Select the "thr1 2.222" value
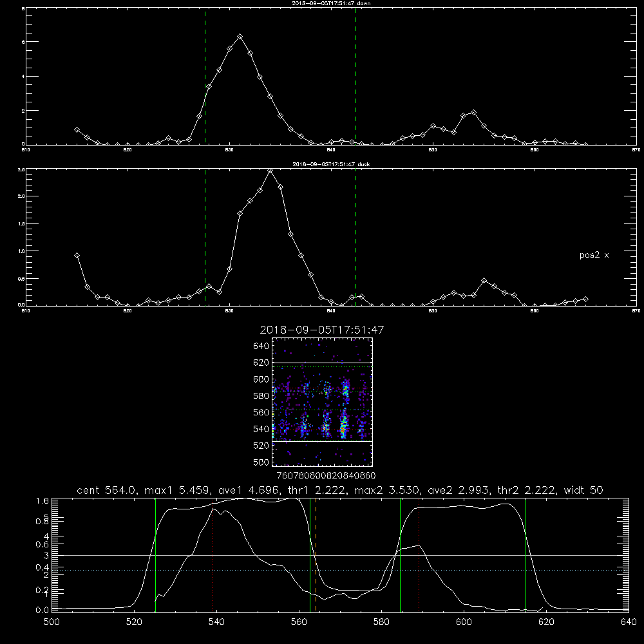 [316, 490]
